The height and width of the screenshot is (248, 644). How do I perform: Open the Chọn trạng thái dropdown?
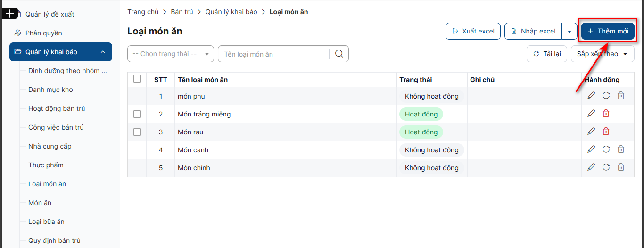[170, 54]
